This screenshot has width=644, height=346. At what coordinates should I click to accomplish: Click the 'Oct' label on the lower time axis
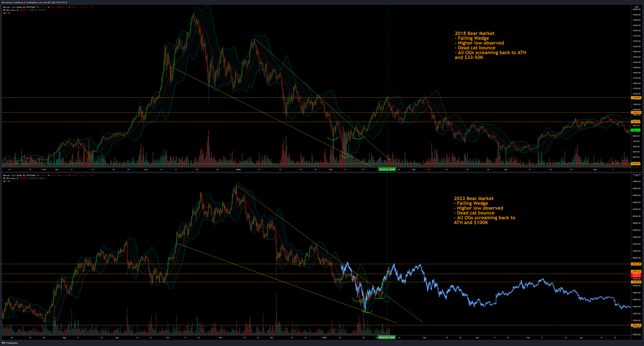coord(168,338)
